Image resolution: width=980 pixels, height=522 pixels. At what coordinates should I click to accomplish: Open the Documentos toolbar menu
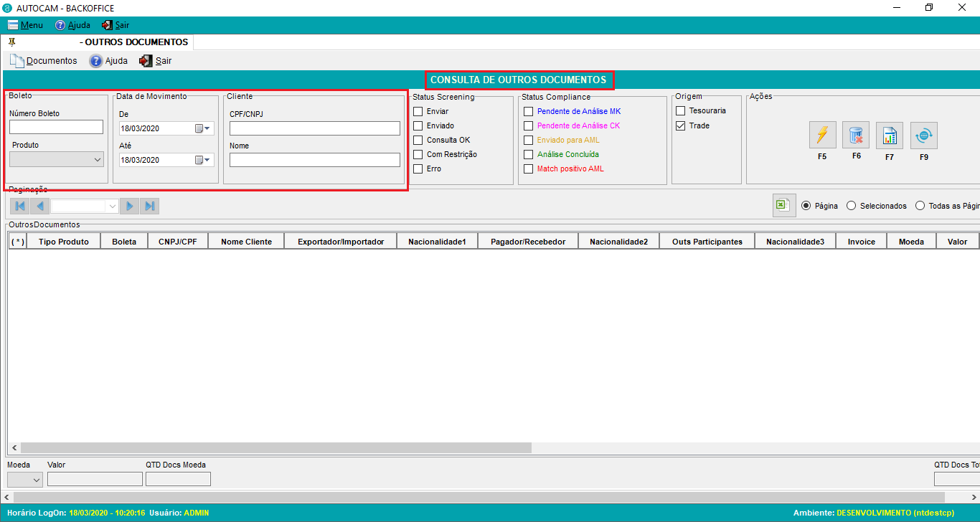pyautogui.click(x=44, y=61)
